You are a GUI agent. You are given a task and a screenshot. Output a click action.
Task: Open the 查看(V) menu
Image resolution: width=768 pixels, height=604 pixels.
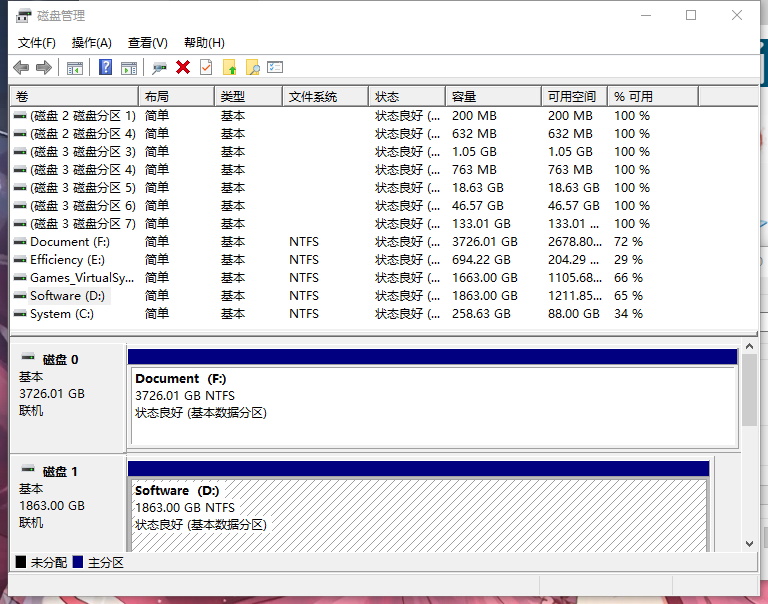[x=147, y=43]
